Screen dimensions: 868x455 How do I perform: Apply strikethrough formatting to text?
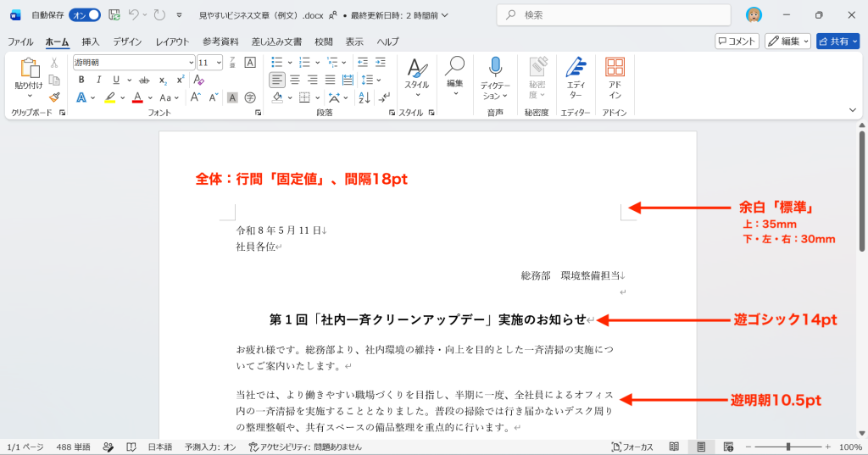(144, 80)
